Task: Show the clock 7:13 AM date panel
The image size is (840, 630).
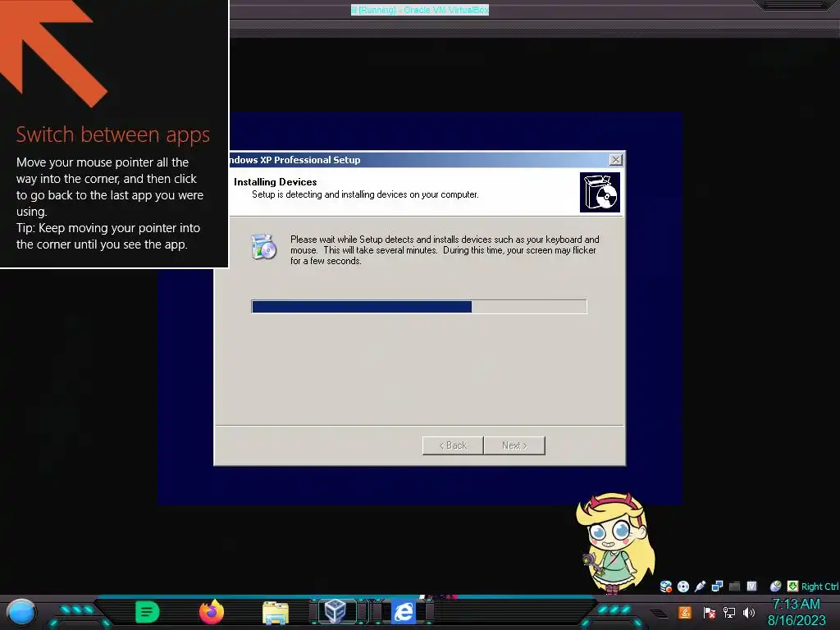Action: 797,612
